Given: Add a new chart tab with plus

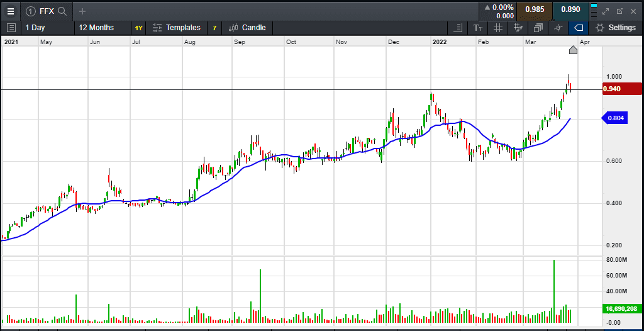Looking at the screenshot, I should pos(82,11).
